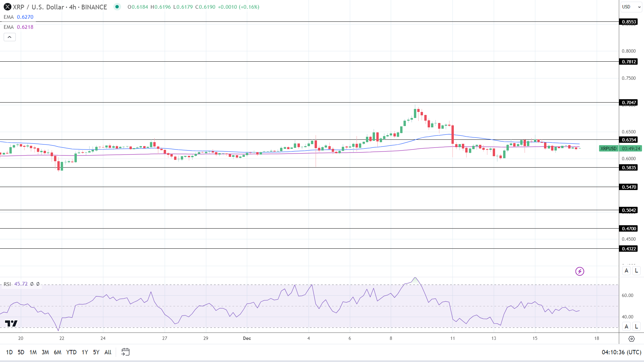Click the 0.7812 horizontal line price label

point(629,62)
